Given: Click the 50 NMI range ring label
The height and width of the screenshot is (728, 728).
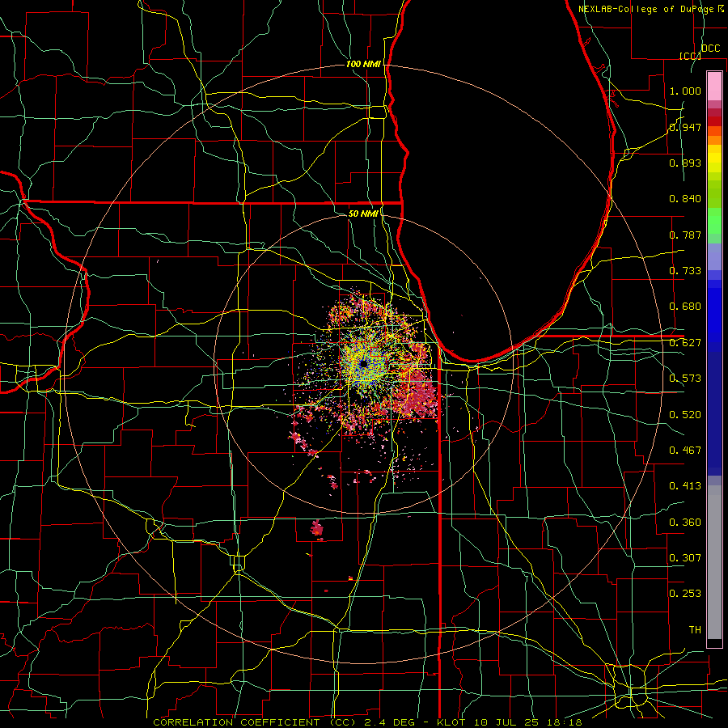Looking at the screenshot, I should point(363,214).
